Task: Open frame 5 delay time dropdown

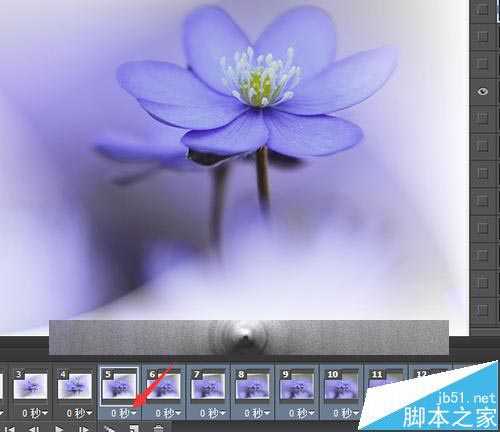Action: click(124, 413)
